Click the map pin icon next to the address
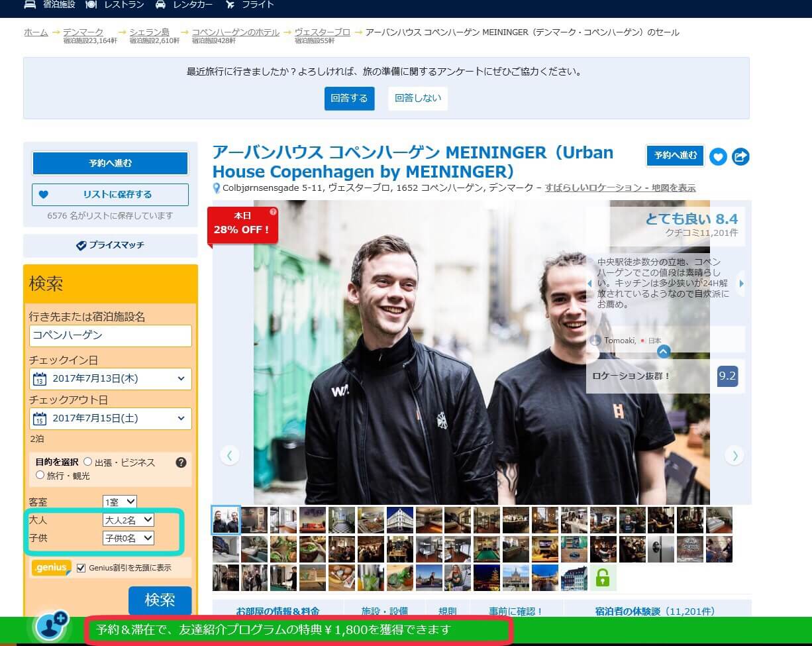812x646 pixels. [216, 188]
